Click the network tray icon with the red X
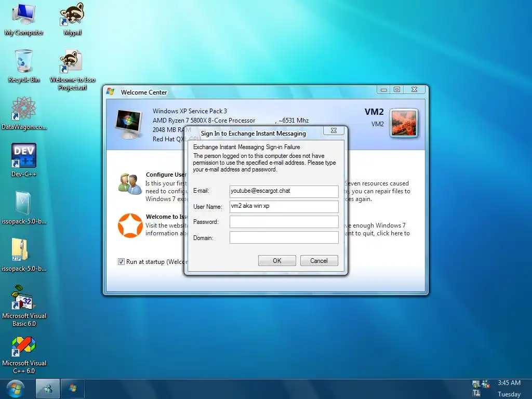The width and height of the screenshot is (532, 399). [x=486, y=384]
